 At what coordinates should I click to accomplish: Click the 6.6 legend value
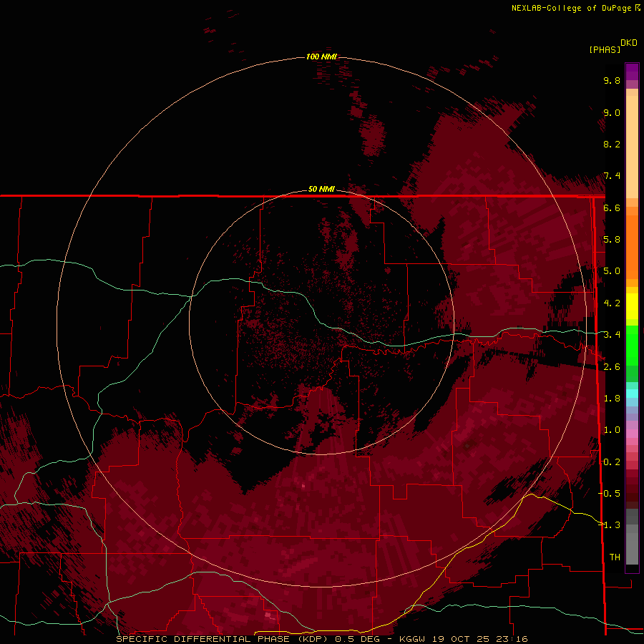pos(612,208)
